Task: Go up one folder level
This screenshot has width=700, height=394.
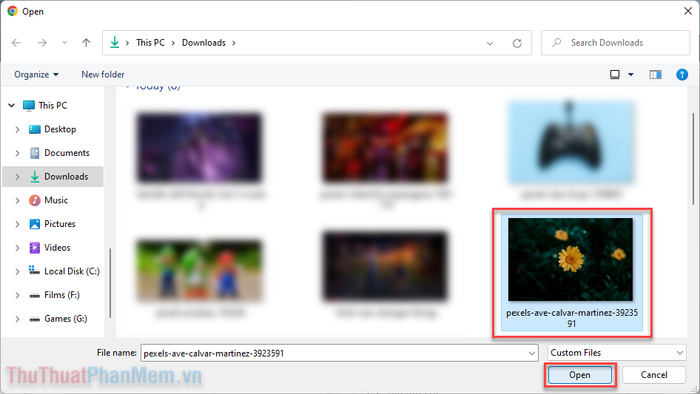Action: coord(86,43)
